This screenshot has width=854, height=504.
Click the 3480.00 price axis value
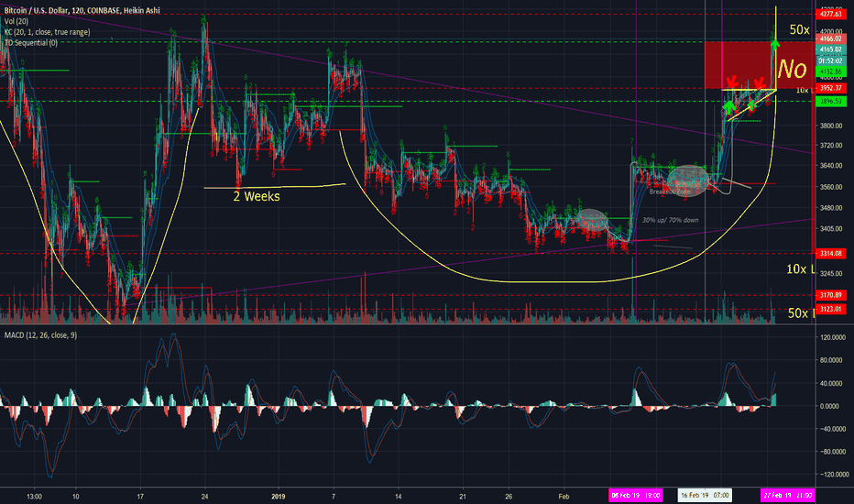[x=831, y=208]
